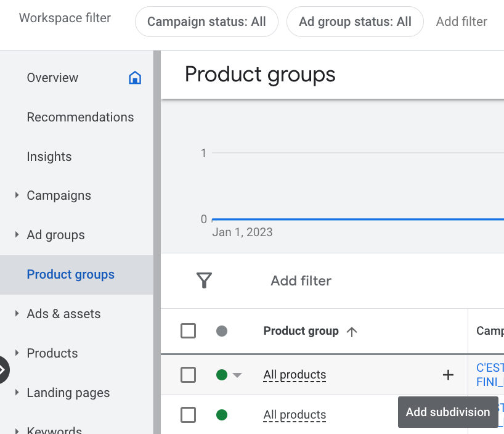Viewport: 504px width, 434px height.
Task: Click the plus icon to add subdivision
Action: 448,375
